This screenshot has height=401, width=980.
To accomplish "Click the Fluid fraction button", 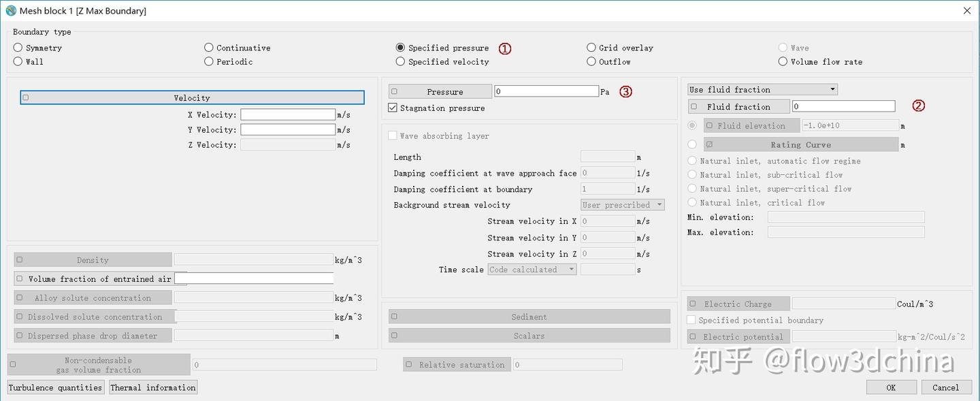I will pyautogui.click(x=738, y=107).
